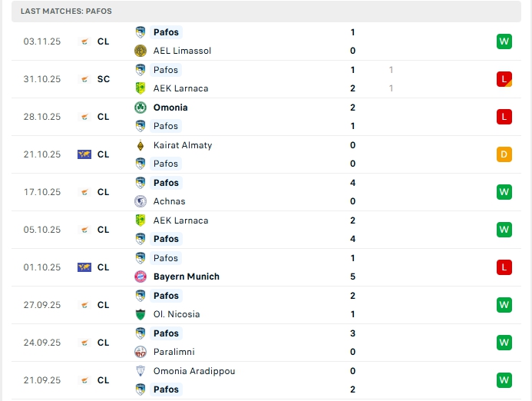Open the Kairat Almaty team link
This screenshot has height=401, width=532.
pyautogui.click(x=183, y=145)
